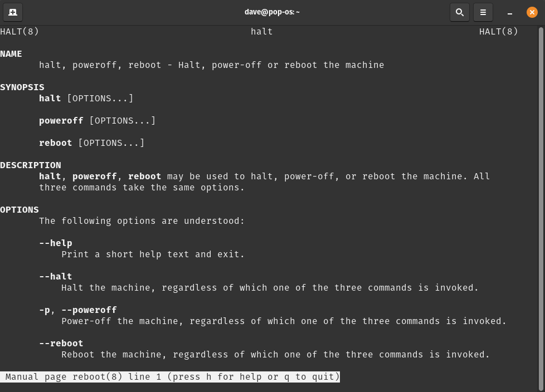Click the dave@pop-os: ~ window title
Screen dimensions: 545x392
point(272,12)
